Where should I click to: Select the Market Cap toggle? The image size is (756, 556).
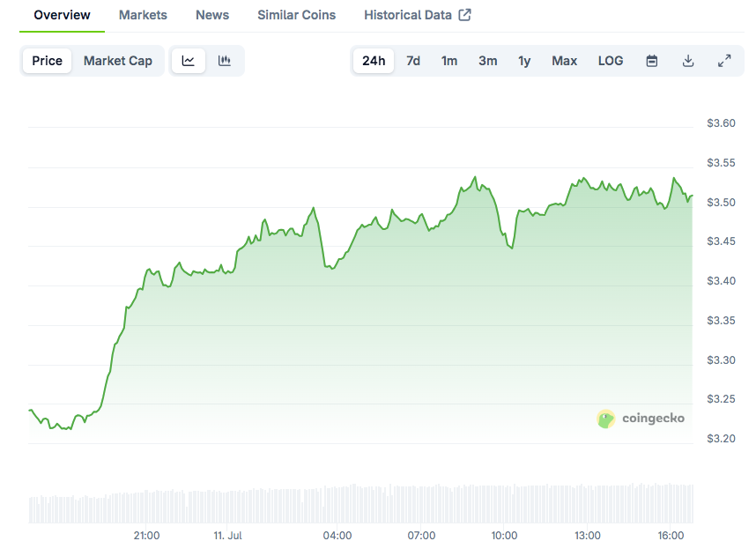(x=118, y=61)
